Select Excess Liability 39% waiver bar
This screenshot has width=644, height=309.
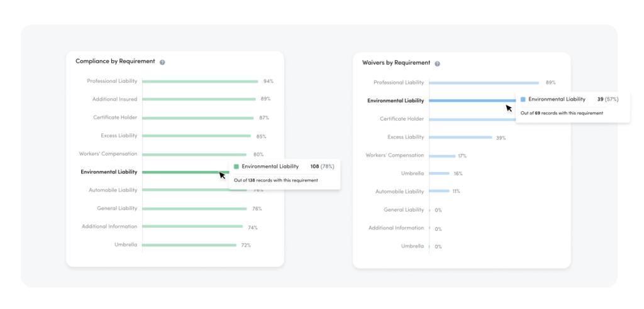[x=460, y=137]
